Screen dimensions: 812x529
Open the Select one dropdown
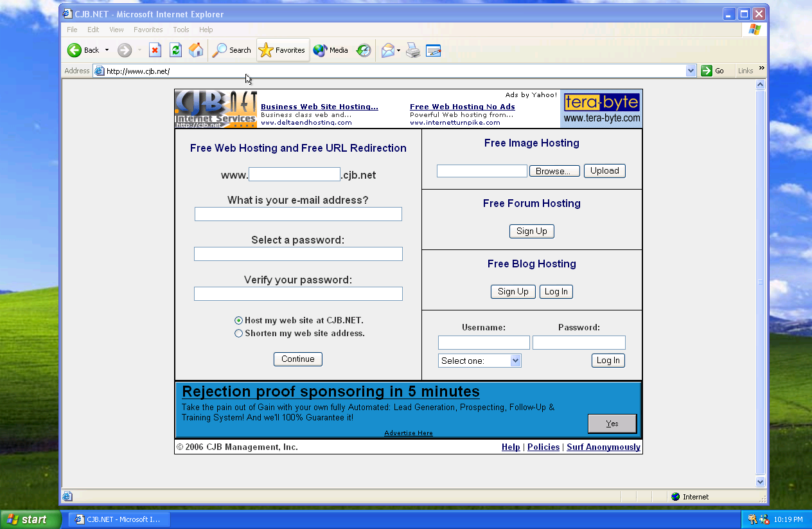480,361
